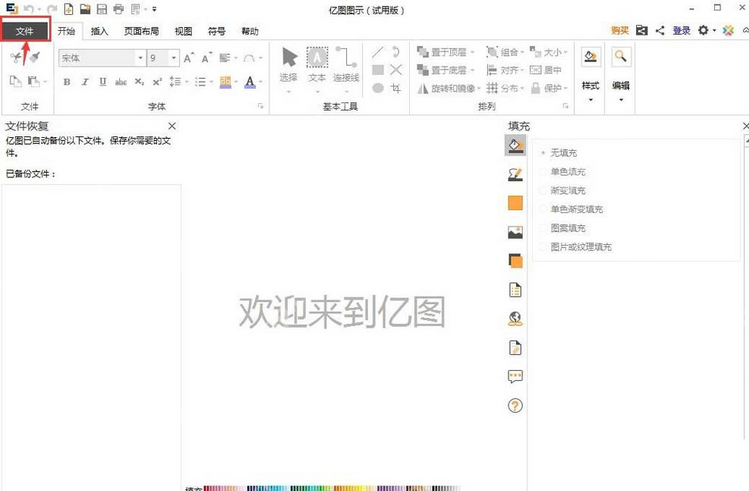Click the redo arrow in title bar
Screen dimensions: 749x491
point(52,9)
